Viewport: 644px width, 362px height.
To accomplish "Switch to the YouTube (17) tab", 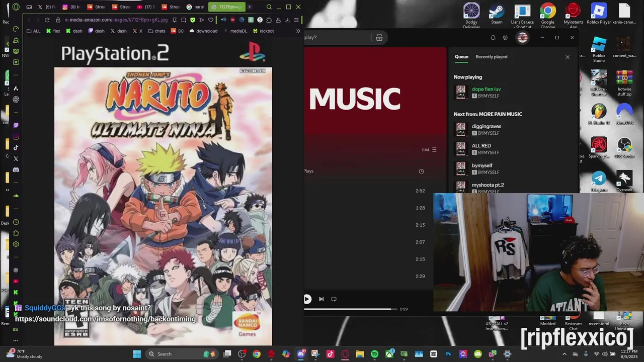I will pyautogui.click(x=146, y=7).
